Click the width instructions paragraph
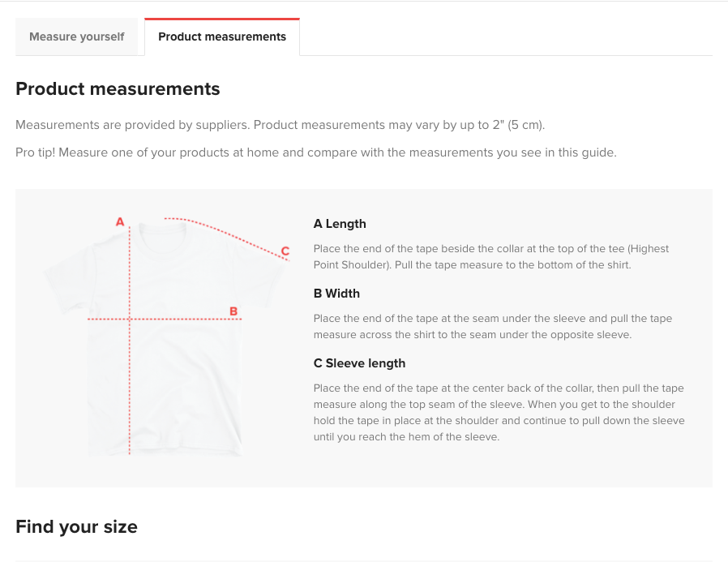 click(x=492, y=327)
